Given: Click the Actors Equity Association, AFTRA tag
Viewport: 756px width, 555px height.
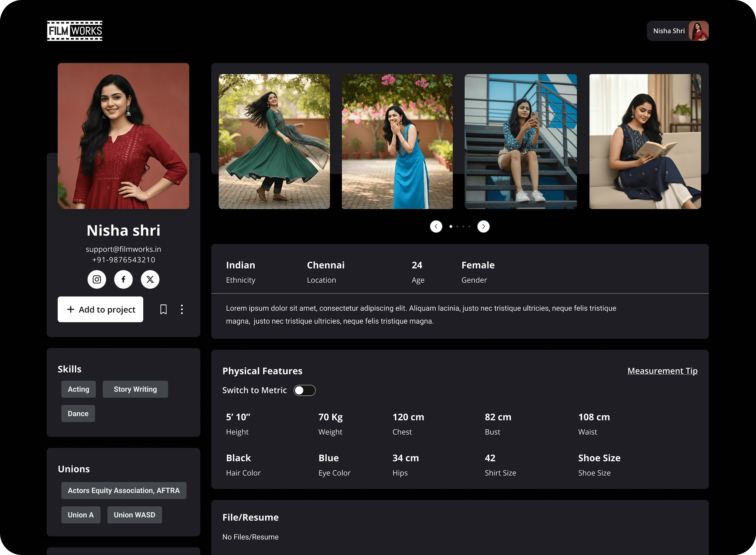Looking at the screenshot, I should pos(124,490).
